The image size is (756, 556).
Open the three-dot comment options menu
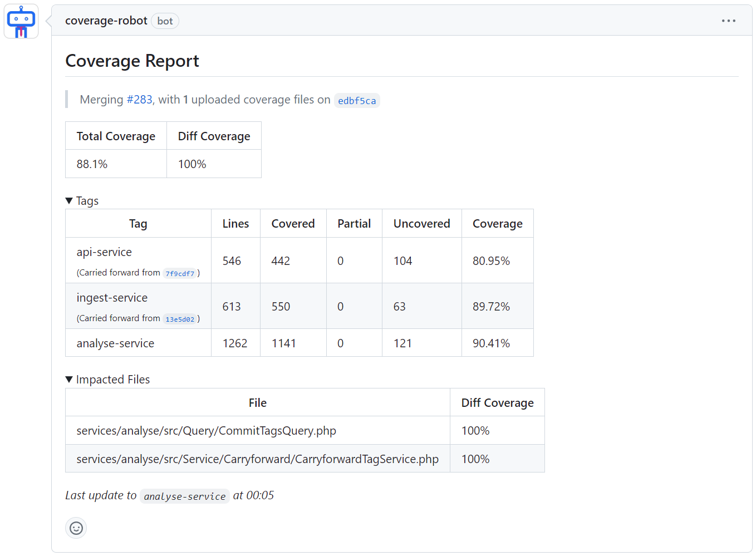tap(728, 21)
